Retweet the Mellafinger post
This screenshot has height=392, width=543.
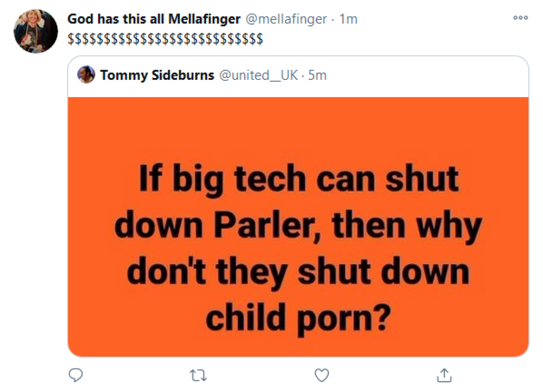196,375
